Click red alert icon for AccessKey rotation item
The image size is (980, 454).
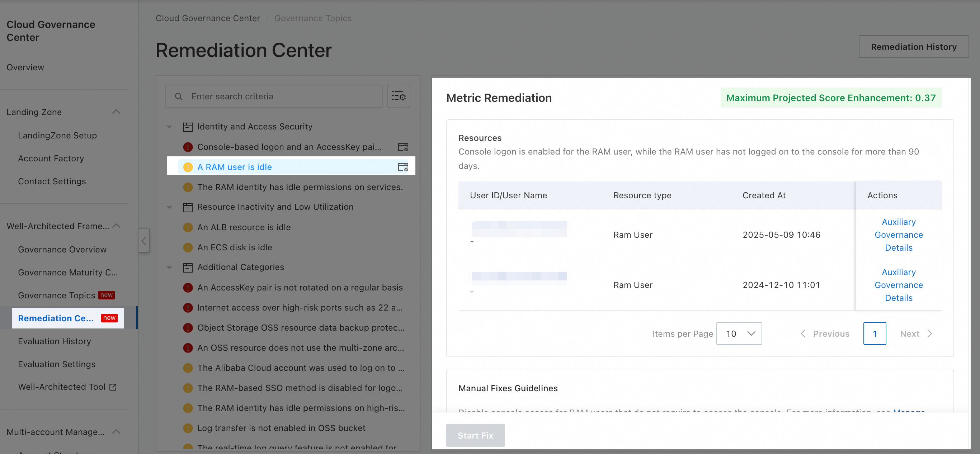(188, 288)
